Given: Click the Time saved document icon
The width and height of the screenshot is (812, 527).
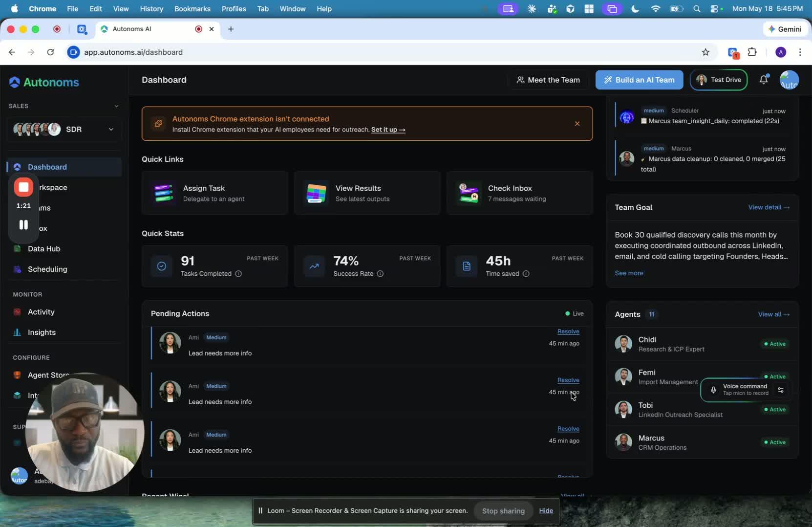Looking at the screenshot, I should pos(467,266).
